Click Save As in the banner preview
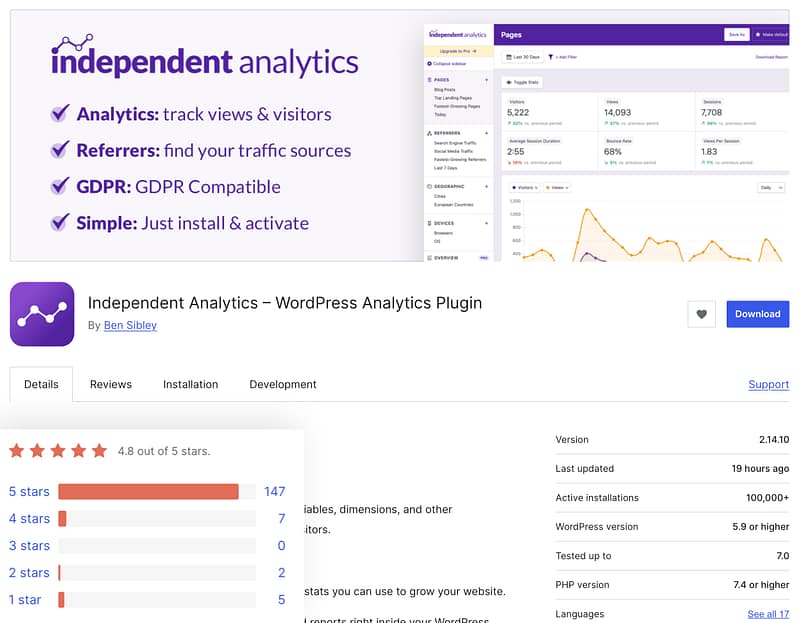The image size is (800, 623). pyautogui.click(x=737, y=35)
